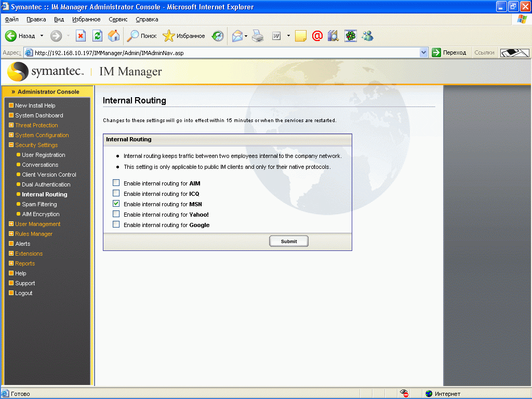532x399 pixels.
Task: Open the Сервис menu
Action: pyautogui.click(x=118, y=19)
